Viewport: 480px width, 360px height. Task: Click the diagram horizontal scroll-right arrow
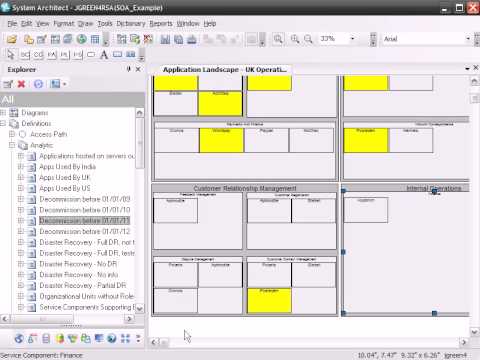(464, 342)
